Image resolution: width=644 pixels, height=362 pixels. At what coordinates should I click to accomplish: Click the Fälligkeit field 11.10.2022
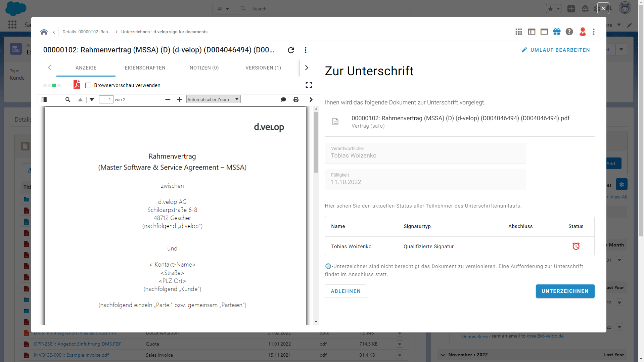click(425, 179)
